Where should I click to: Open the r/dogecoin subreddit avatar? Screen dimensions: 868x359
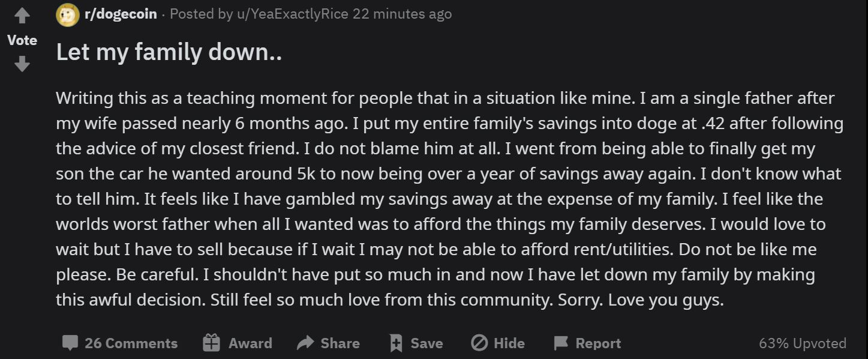pyautogui.click(x=68, y=14)
